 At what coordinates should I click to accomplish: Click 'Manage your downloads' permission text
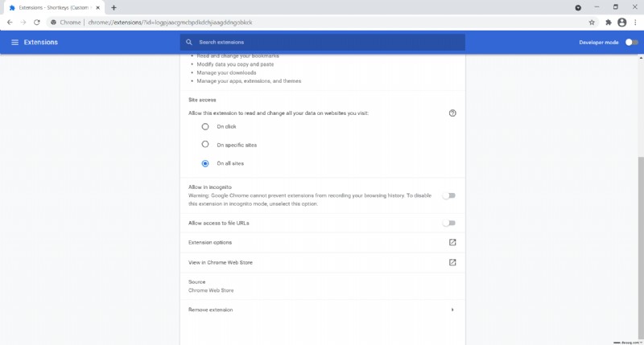226,72
